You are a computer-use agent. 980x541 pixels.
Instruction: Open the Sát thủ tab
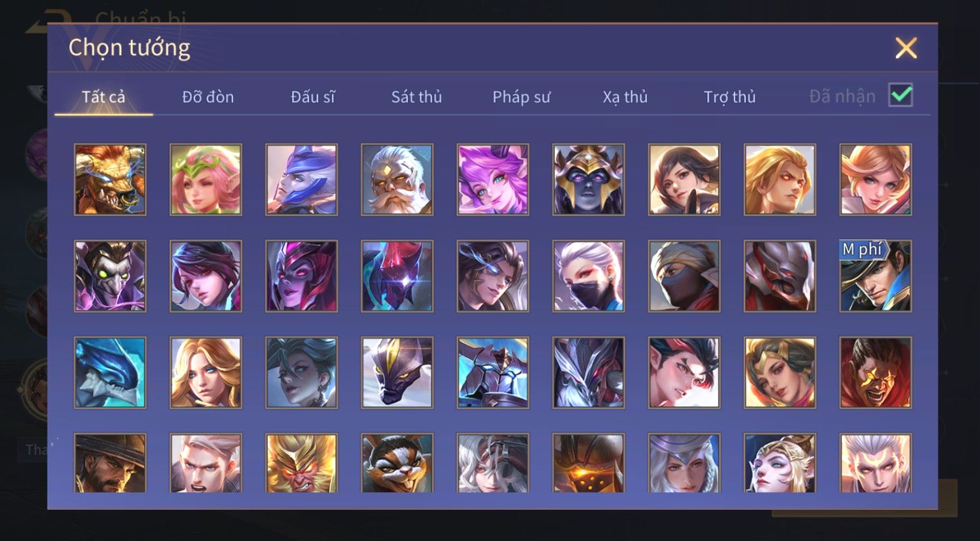(x=416, y=97)
